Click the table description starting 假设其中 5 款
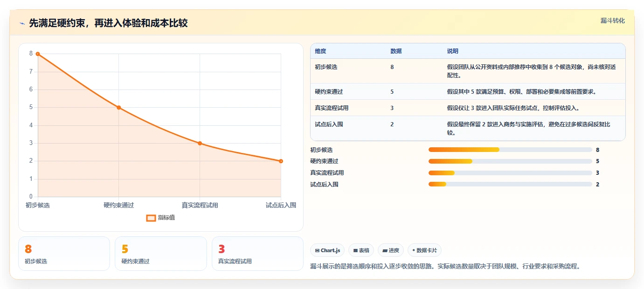Viewport: 644px width, 289px height. click(x=521, y=92)
